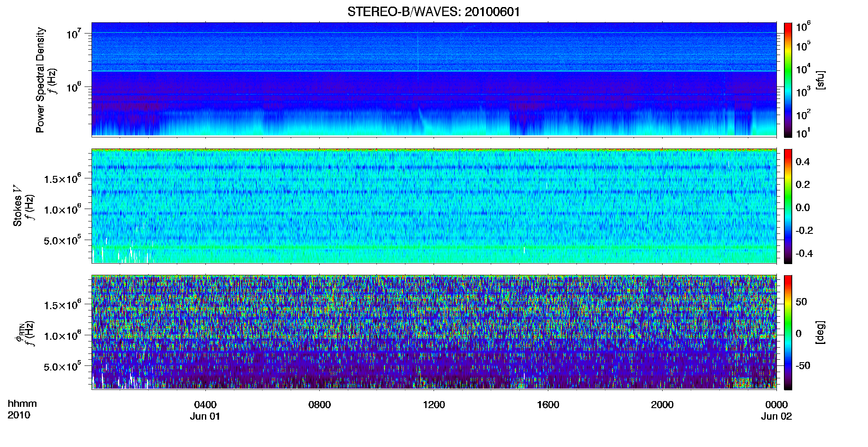Click the 1200 time tick label
The image size is (868, 447).
(x=434, y=404)
